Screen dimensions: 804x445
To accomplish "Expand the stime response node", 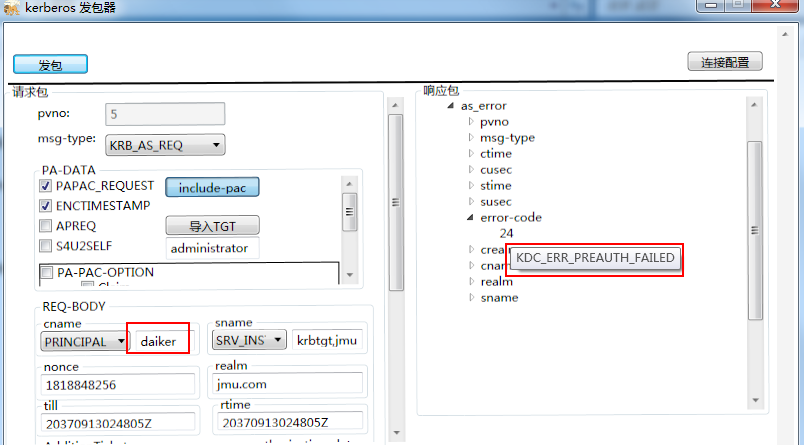I will 471,185.
